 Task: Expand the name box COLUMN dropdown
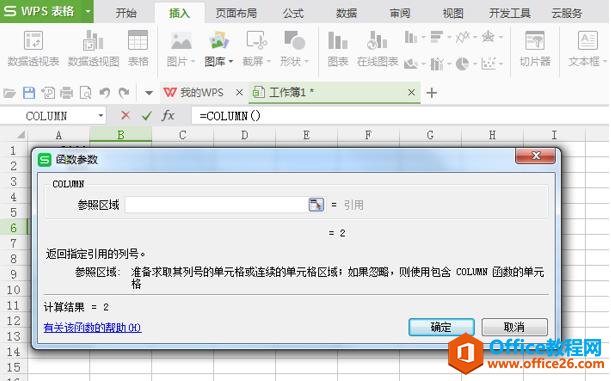(x=101, y=116)
